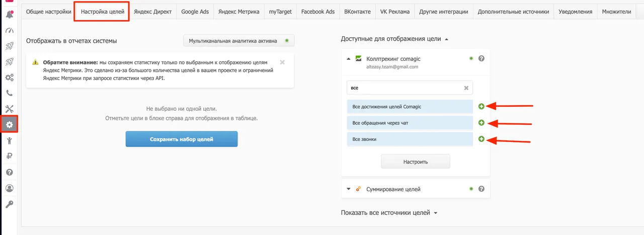
Task: Add goal "Все обращения через чат" with plus
Action: [x=481, y=123]
